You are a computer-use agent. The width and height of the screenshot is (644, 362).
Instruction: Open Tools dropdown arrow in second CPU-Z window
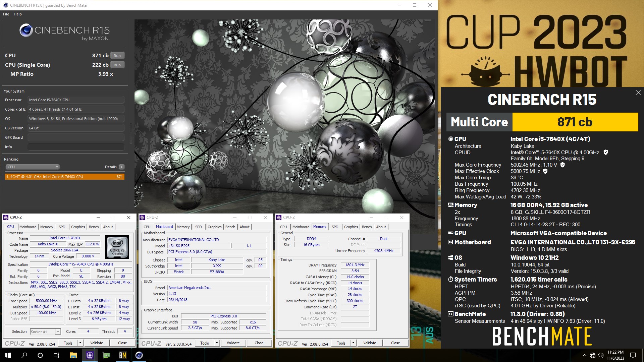pos(217,343)
